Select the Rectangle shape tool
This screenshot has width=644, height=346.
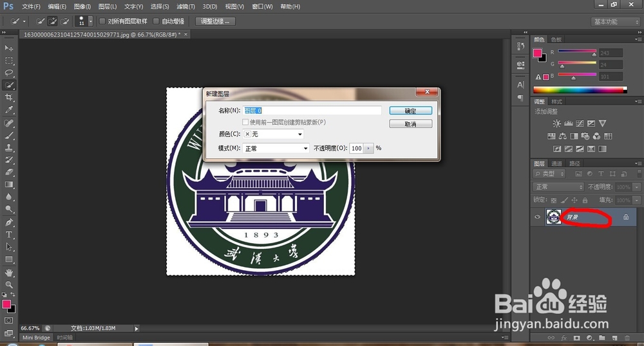[8, 259]
